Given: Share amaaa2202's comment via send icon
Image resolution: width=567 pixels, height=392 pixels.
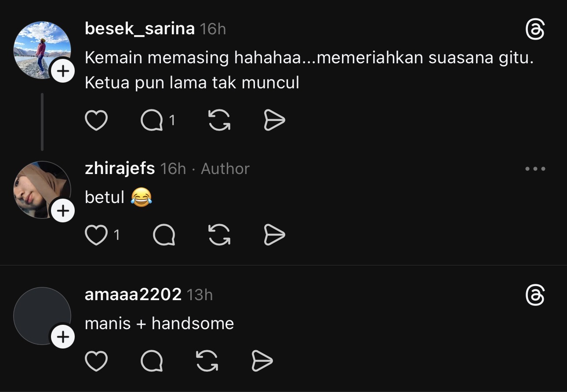Looking at the screenshot, I should (x=262, y=361).
